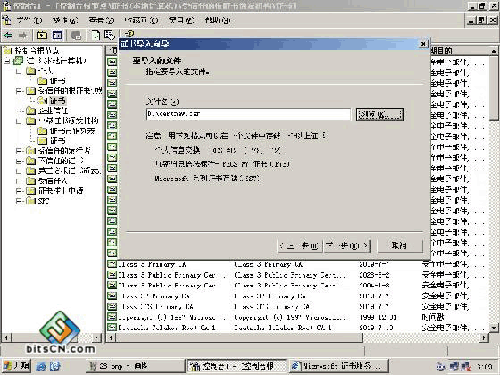
Task: Select the 受信任人 tree folder
Action: coord(53,181)
